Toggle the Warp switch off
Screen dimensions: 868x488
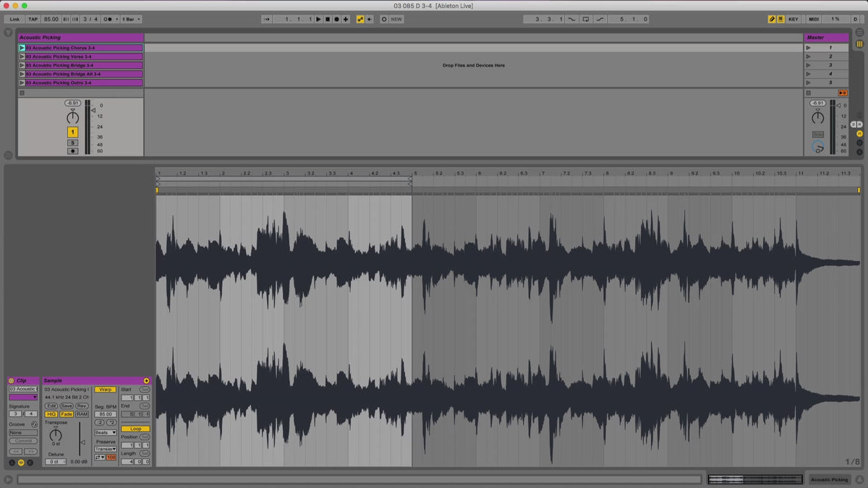[105, 389]
